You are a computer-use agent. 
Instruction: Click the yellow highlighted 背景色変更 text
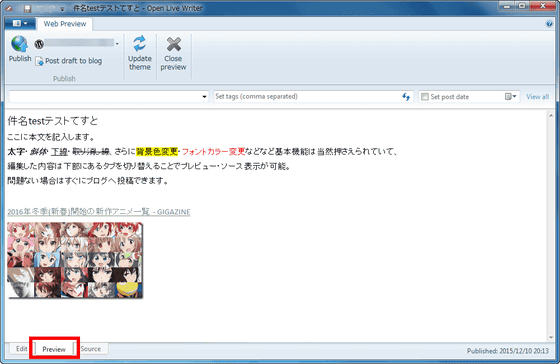157,151
